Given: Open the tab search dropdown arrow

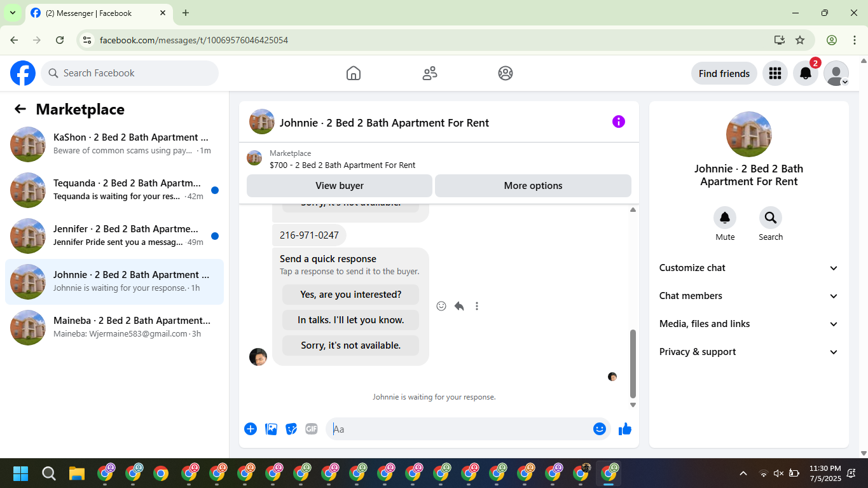Looking at the screenshot, I should pyautogui.click(x=12, y=13).
